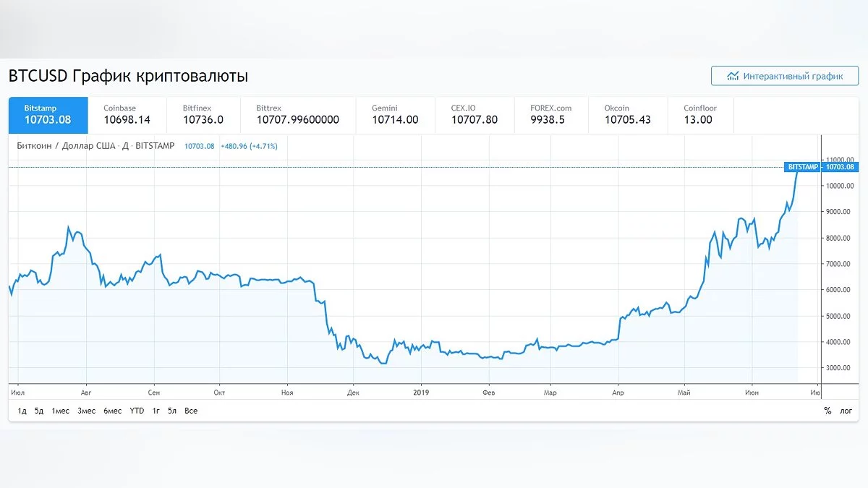868x488 pixels.
Task: Open the Coinfloor exchange tab
Action: [700, 115]
